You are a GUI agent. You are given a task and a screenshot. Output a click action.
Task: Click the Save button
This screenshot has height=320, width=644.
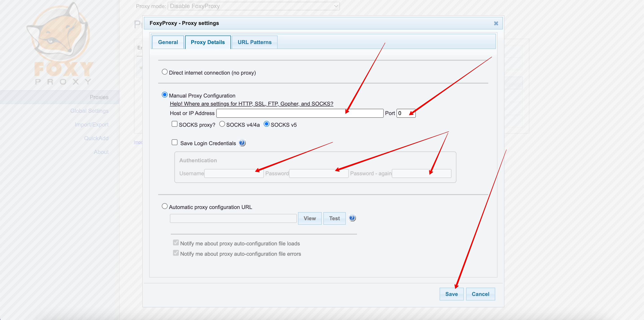point(451,294)
